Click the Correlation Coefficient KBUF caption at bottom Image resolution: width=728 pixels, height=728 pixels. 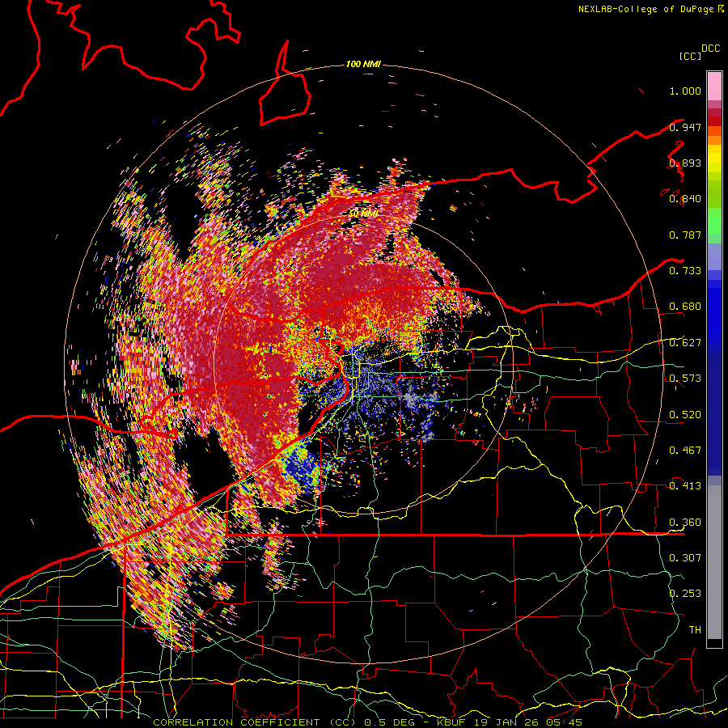pos(367,722)
